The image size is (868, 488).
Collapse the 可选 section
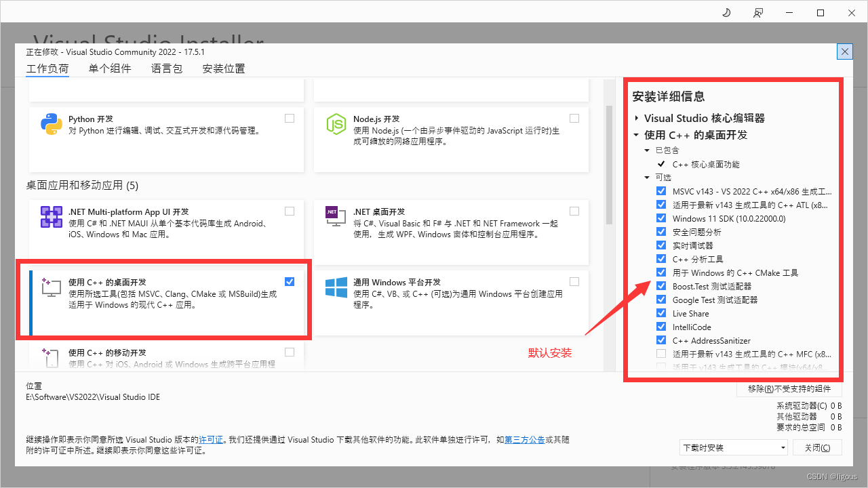647,178
